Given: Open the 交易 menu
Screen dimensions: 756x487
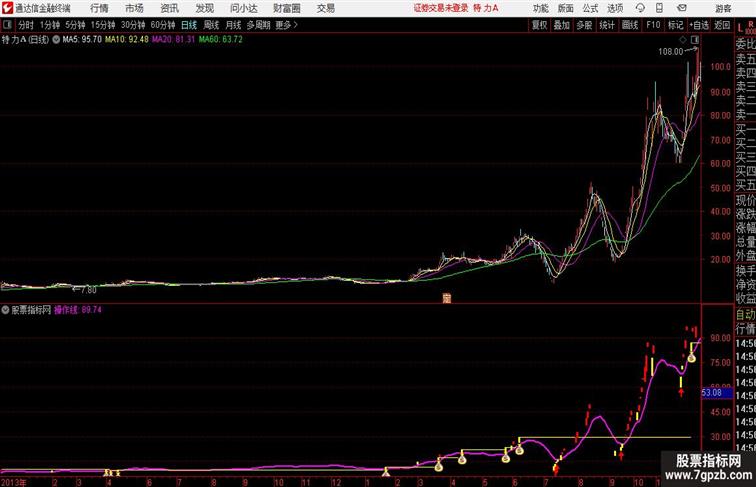Looking at the screenshot, I should (325, 8).
